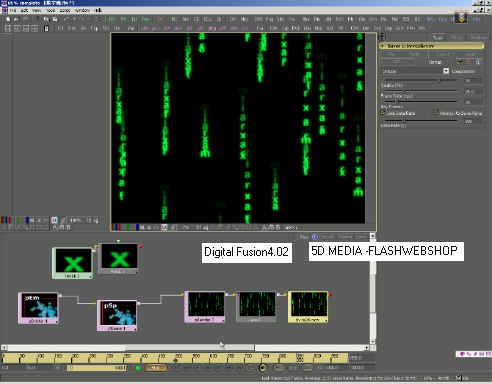
Task: Collapse the yellow Saver control header
Action: tap(432, 46)
